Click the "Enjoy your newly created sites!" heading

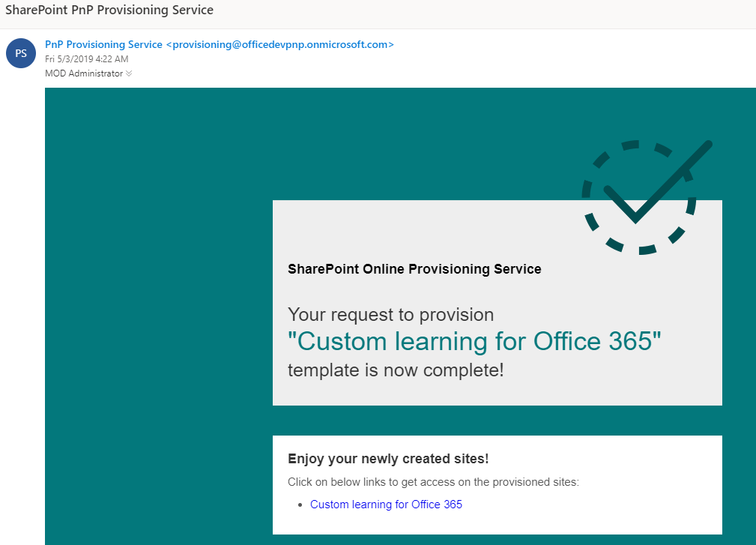pos(388,460)
